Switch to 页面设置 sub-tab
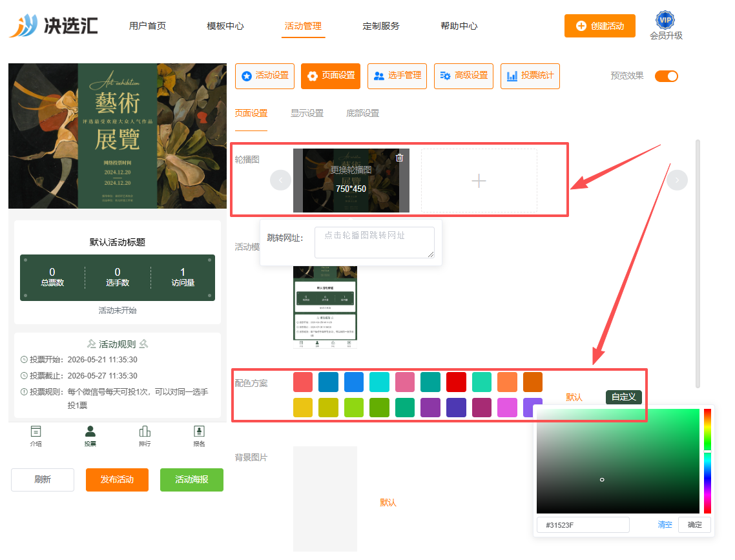 click(251, 114)
